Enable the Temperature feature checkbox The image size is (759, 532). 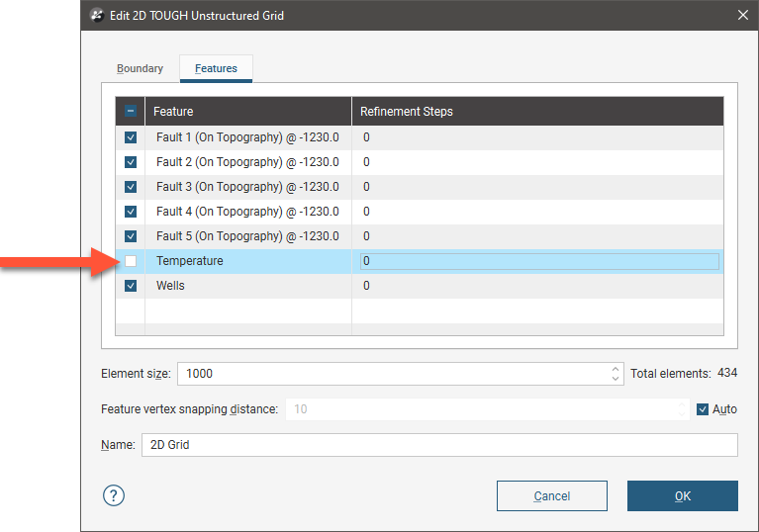click(131, 261)
